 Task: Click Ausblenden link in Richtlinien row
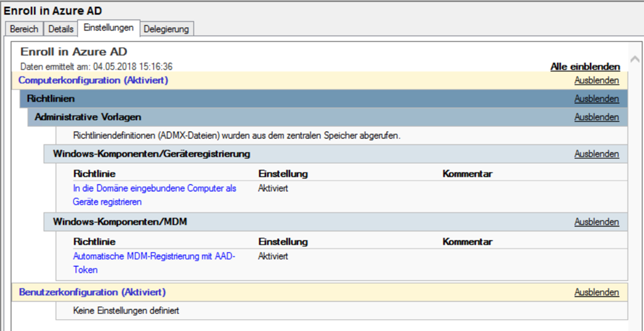tap(596, 99)
